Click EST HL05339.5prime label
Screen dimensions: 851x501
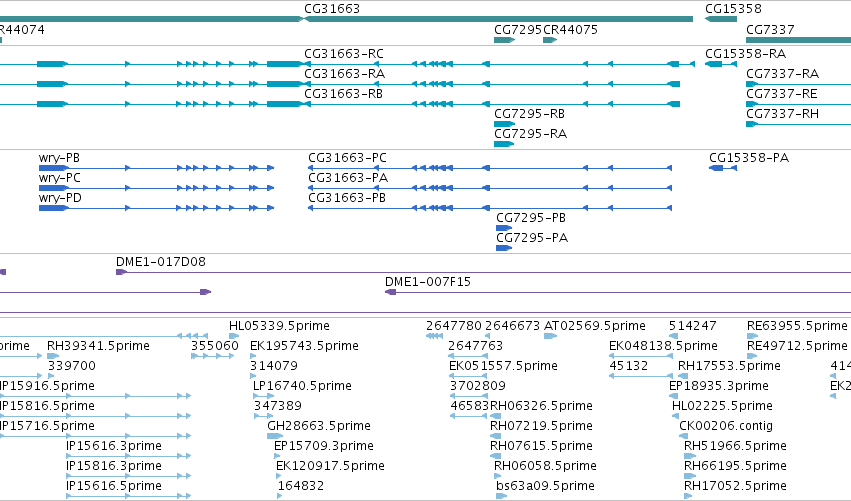point(279,326)
